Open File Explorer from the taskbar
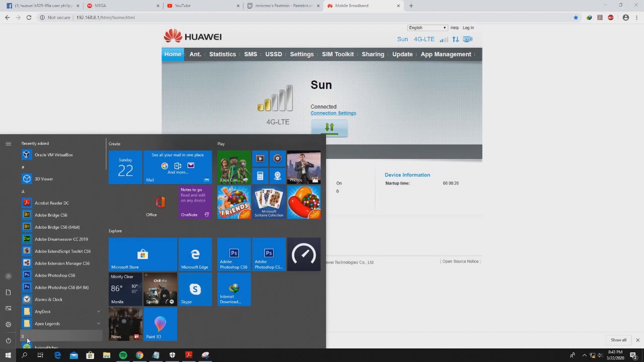The image size is (644, 362). [107, 355]
